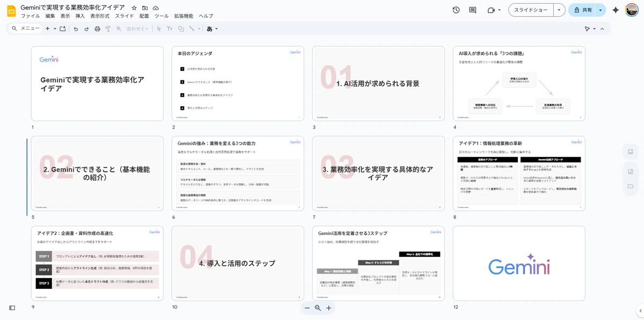Click the presentation title to rename

point(72,8)
